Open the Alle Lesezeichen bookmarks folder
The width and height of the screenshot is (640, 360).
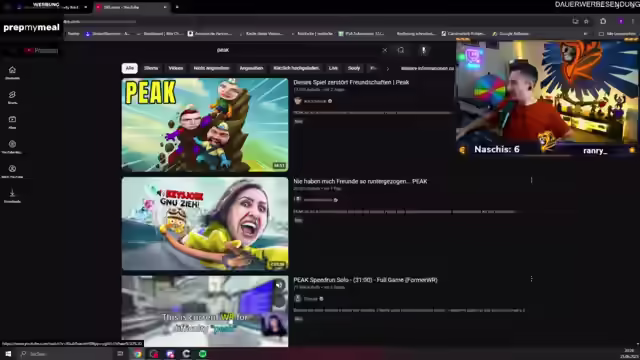617,34
